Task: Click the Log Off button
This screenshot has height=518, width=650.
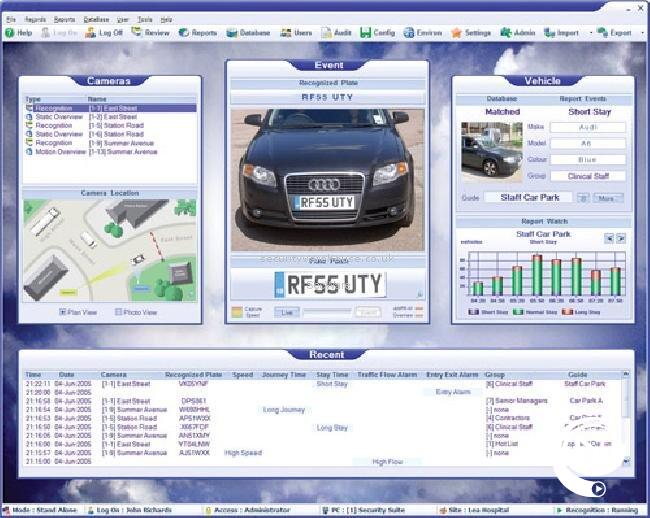Action: point(109,33)
